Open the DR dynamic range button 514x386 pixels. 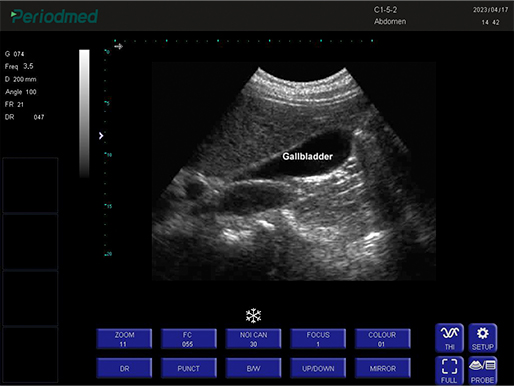pyautogui.click(x=124, y=368)
